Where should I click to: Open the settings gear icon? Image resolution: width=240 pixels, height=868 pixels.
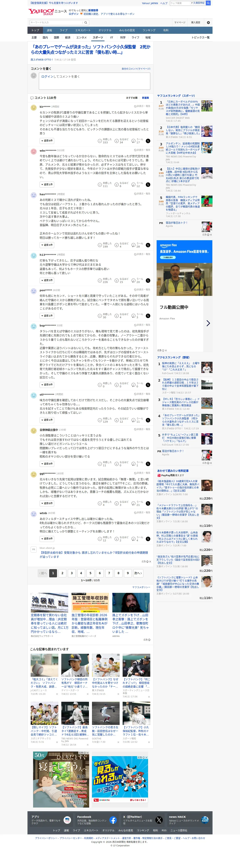click(208, 23)
